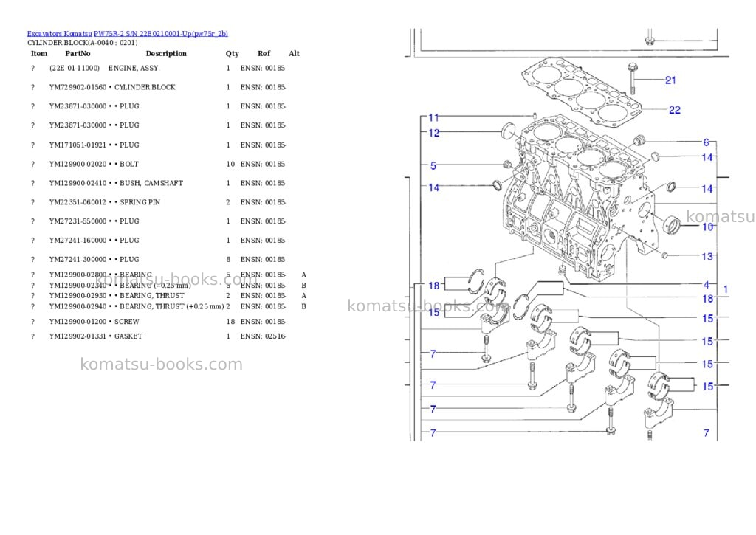The width and height of the screenshot is (756, 535).
Task: Click callout number 5 in the diagram
Action: tap(433, 166)
